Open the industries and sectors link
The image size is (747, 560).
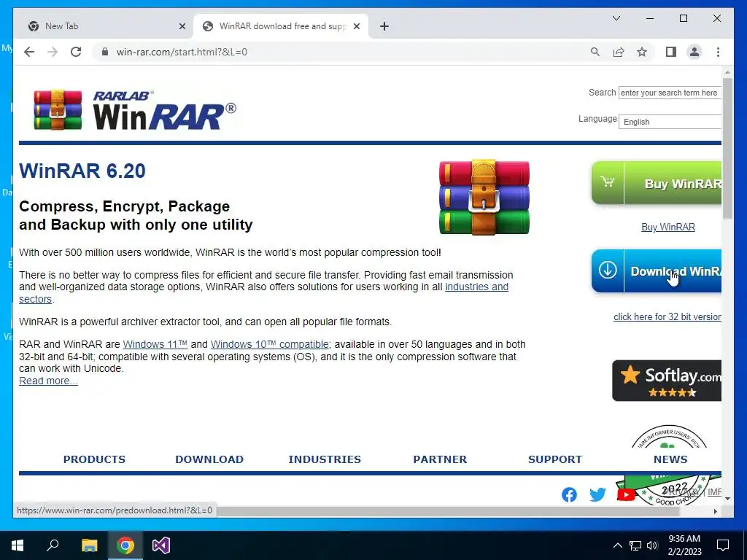[x=476, y=287]
